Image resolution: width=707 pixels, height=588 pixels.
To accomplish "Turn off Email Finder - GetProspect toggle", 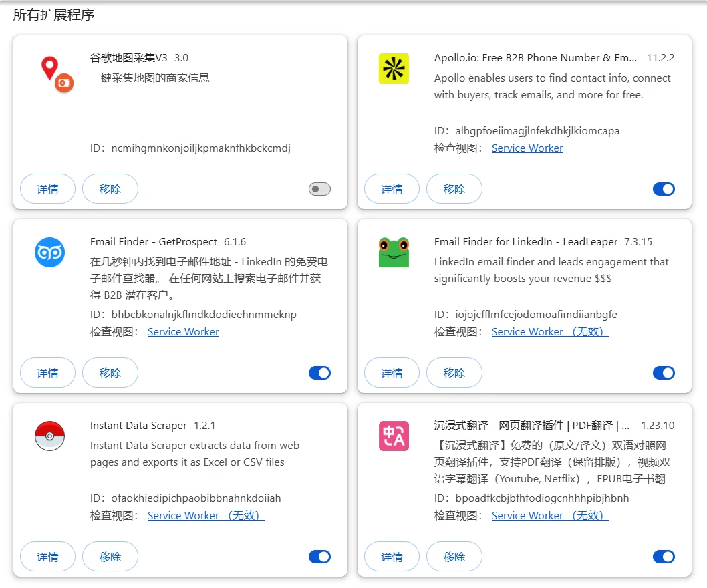I will tap(319, 373).
